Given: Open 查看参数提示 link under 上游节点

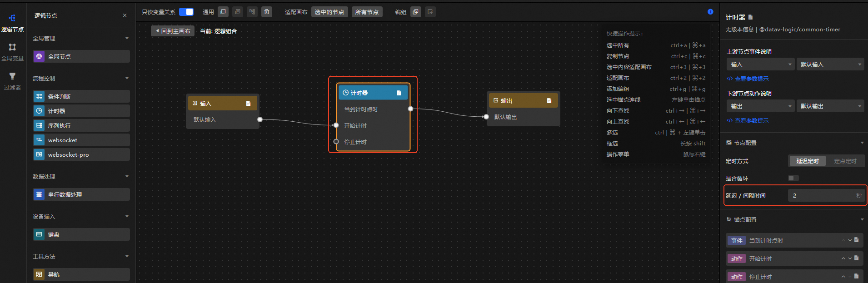Looking at the screenshot, I should pos(748,79).
